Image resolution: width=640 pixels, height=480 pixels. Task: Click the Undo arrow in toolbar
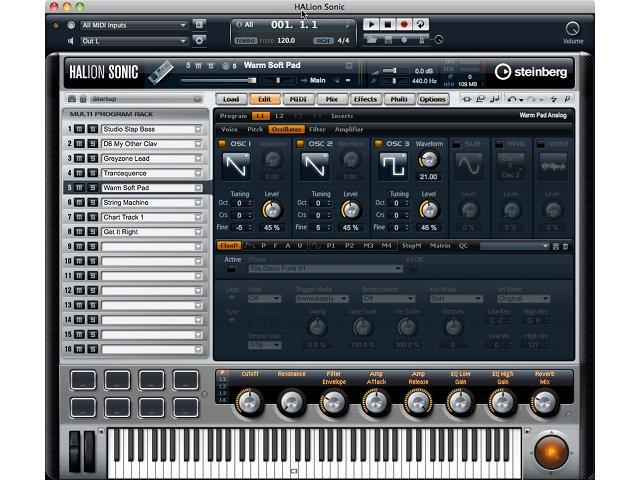[512, 99]
